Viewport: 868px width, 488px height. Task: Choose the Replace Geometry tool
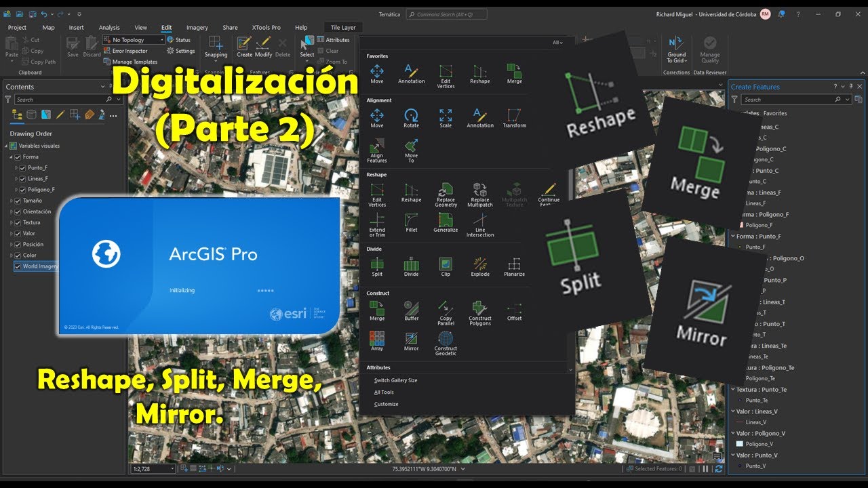[446, 195]
